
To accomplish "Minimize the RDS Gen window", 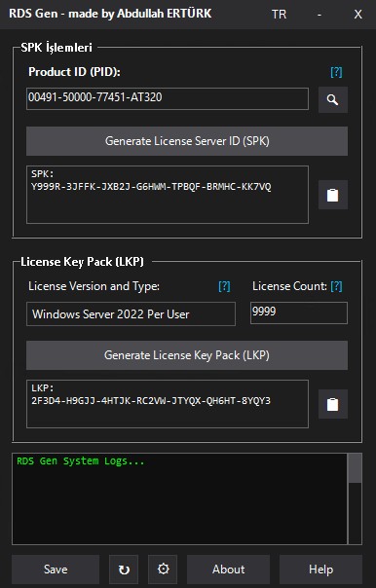I will 320,15.
